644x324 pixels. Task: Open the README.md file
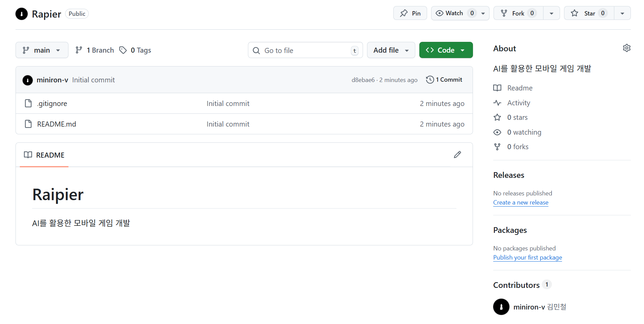pos(57,124)
